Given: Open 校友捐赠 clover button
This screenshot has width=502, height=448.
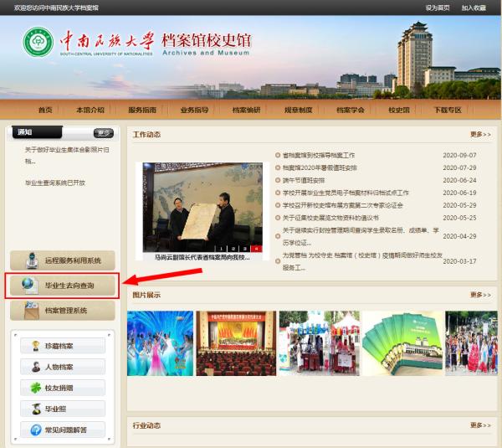Looking at the screenshot, I should click(62, 388).
